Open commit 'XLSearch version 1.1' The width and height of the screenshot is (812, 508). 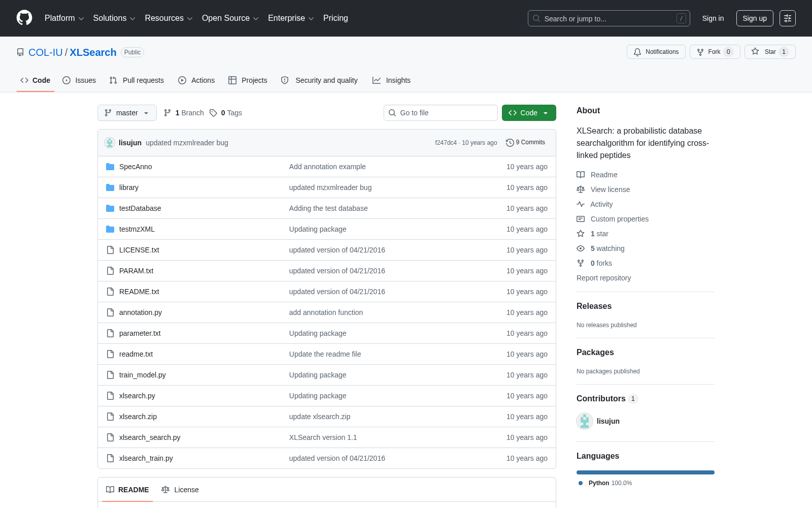pos(323,437)
